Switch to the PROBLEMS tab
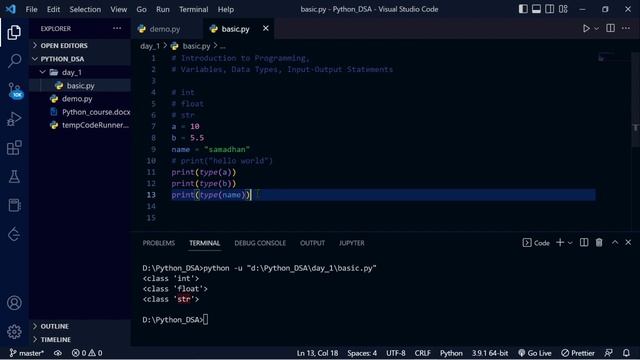 pos(159,243)
